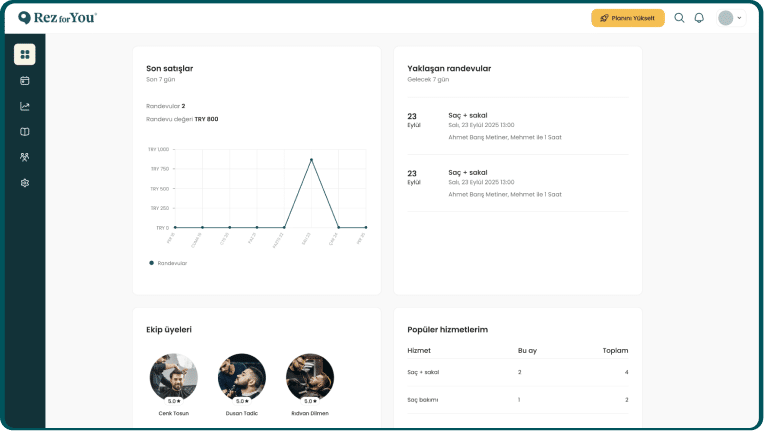Viewport: 764px width, 431px height.
Task: Click the search magnifier icon
Action: [679, 18]
